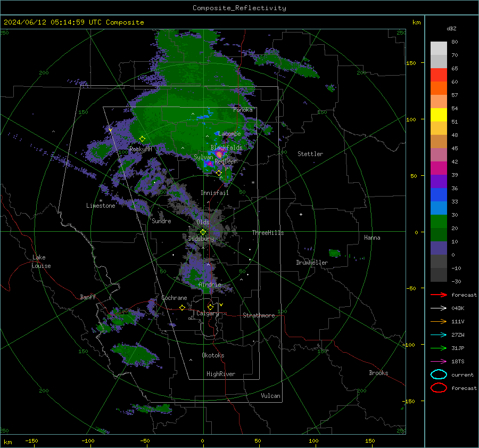479x448 pixels.
Task: Click the HighRiver city label
Action: tap(221, 374)
